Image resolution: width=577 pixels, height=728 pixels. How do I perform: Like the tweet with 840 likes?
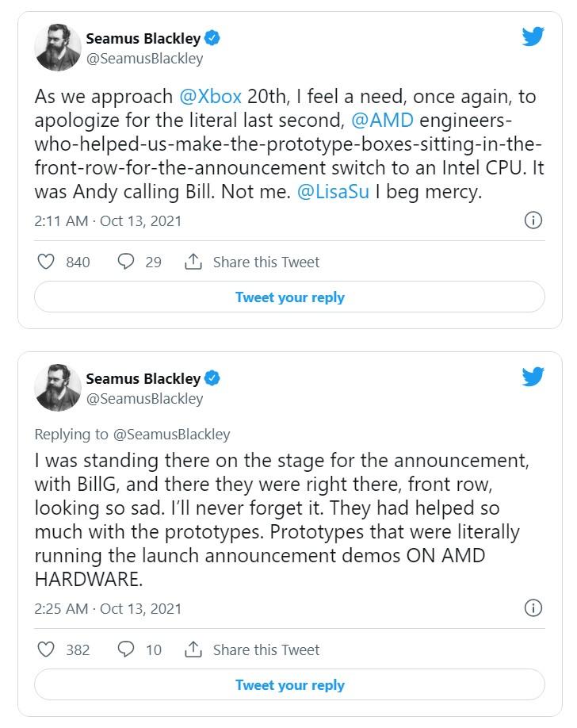46,262
